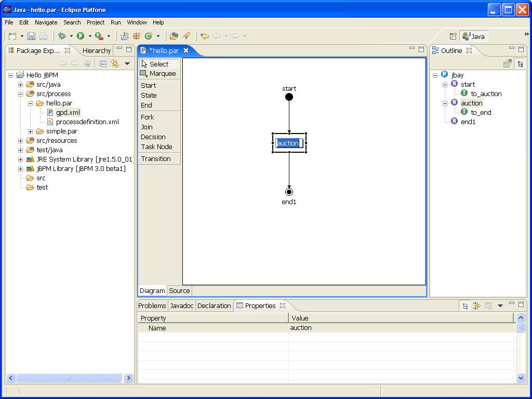Select the Decision palette entry

[x=159, y=137]
